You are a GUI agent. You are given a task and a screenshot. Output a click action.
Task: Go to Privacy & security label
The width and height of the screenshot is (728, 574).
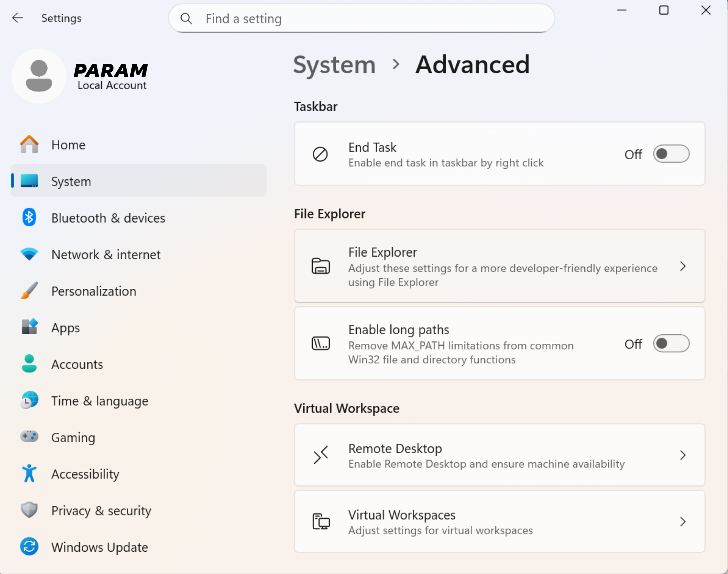tap(101, 511)
